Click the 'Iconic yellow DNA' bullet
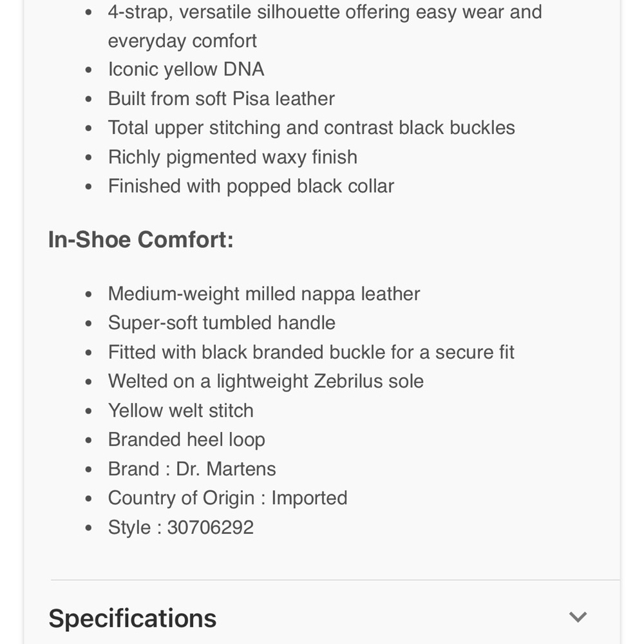The height and width of the screenshot is (644, 644). click(186, 70)
